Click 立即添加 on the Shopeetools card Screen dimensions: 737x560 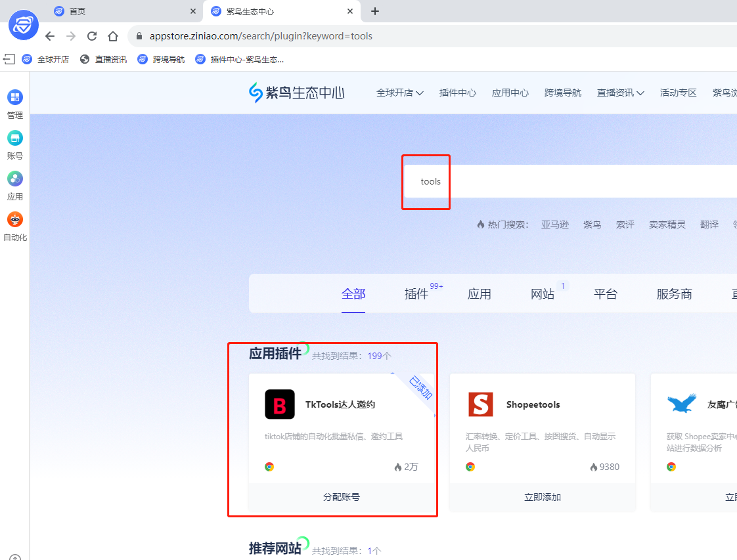543,497
